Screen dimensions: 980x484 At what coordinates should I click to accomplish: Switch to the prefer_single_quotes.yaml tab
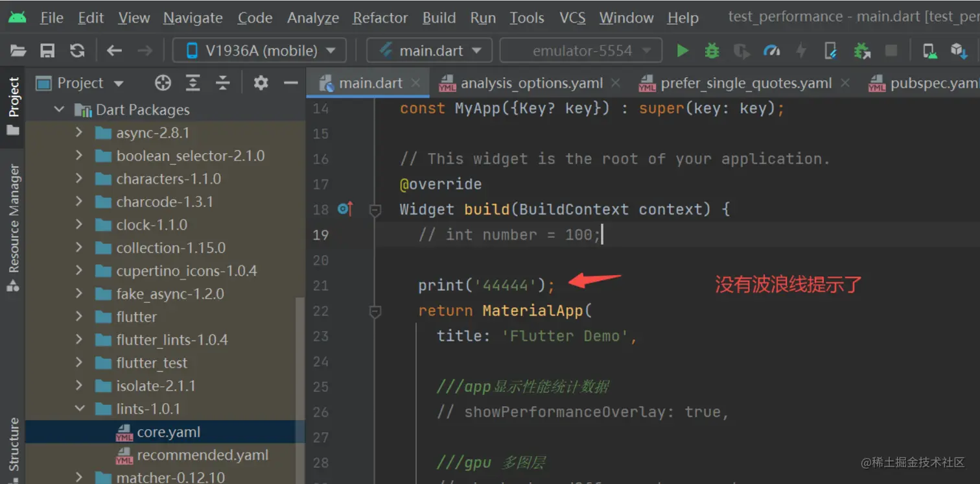744,83
